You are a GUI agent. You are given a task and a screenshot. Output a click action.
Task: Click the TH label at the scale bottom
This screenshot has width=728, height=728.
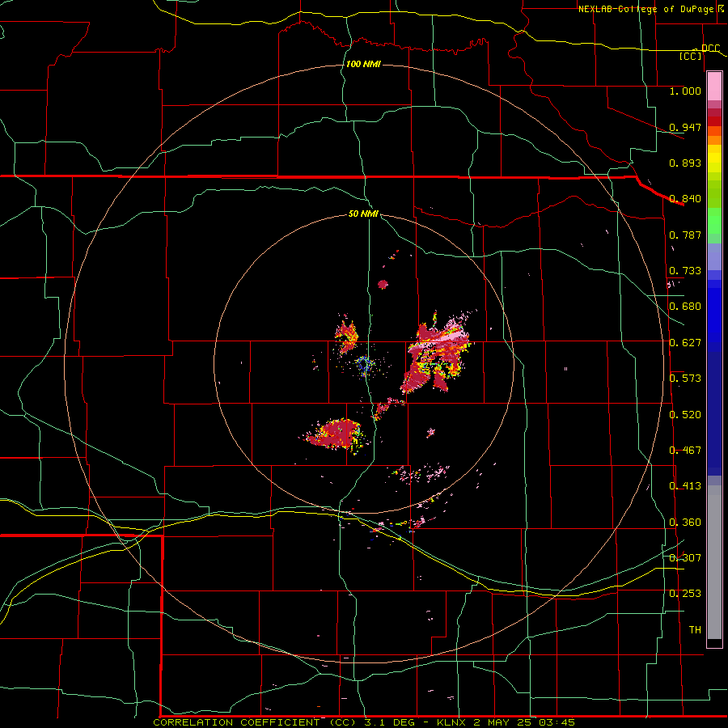pyautogui.click(x=695, y=630)
